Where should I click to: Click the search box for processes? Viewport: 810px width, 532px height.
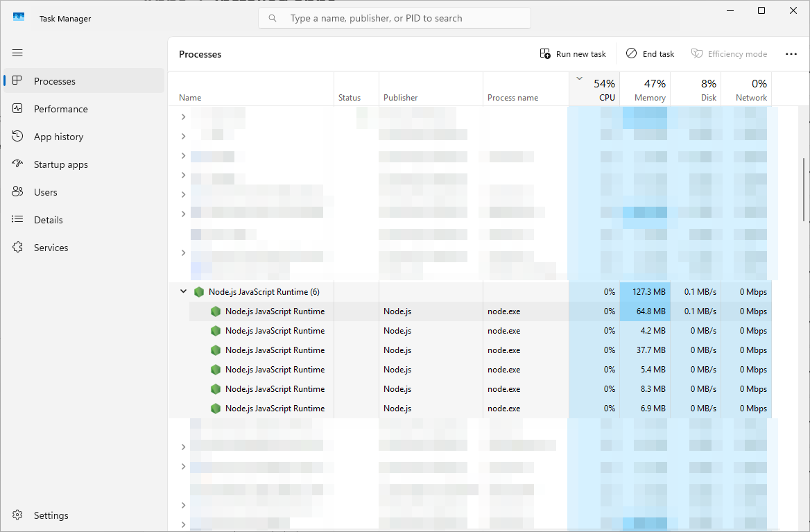(x=394, y=18)
